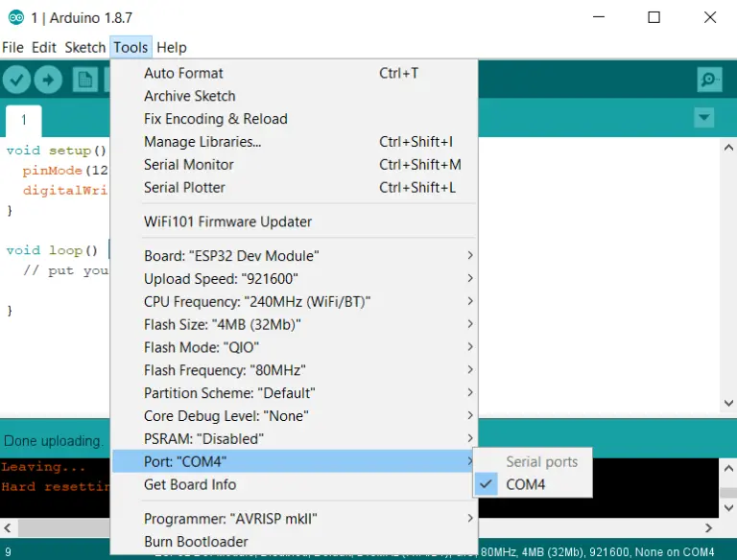Select the checked COM4 serial port

[533, 484]
